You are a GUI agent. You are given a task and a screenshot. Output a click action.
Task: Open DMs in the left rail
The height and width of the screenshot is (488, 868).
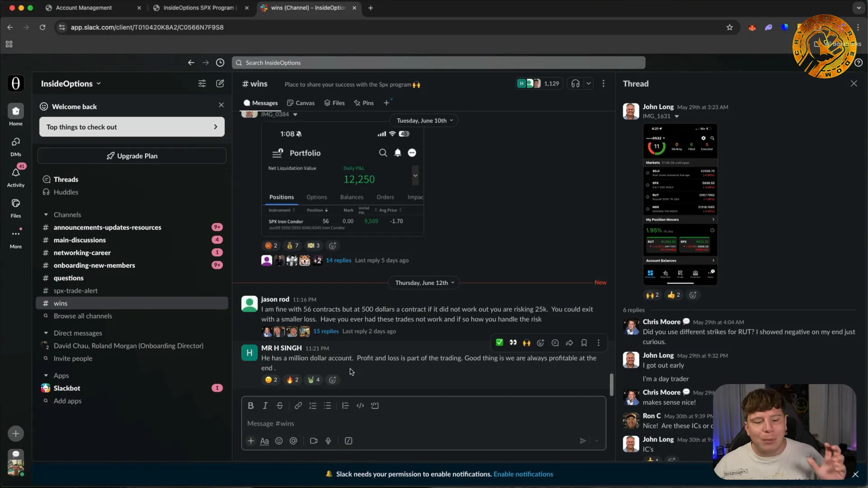[16, 142]
